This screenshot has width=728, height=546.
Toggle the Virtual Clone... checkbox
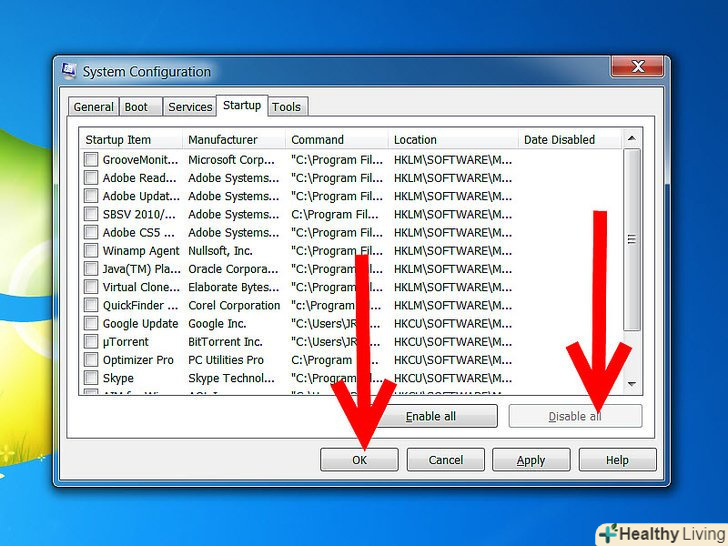point(91,287)
